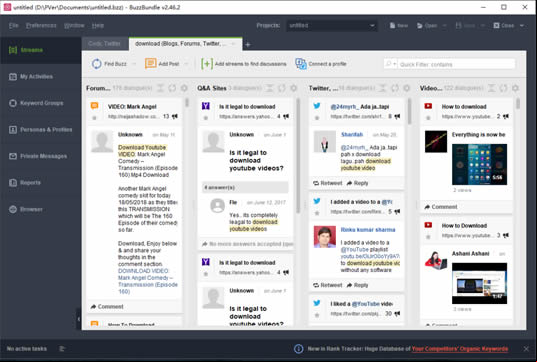Expand the Open project dropdown arrow
537x362 pixels.
[x=445, y=26]
